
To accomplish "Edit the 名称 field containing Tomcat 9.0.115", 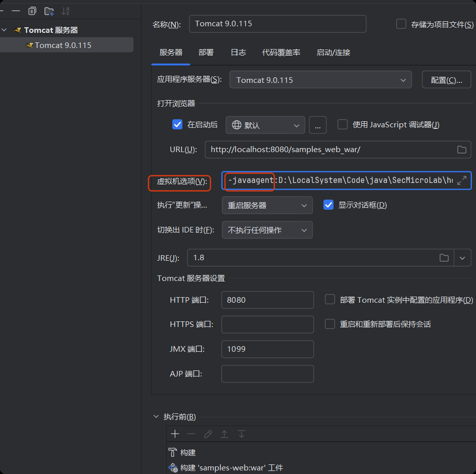I will (277, 24).
